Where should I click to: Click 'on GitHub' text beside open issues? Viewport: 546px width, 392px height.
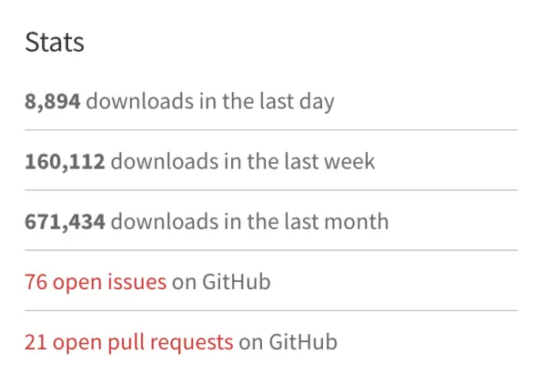pyautogui.click(x=221, y=282)
